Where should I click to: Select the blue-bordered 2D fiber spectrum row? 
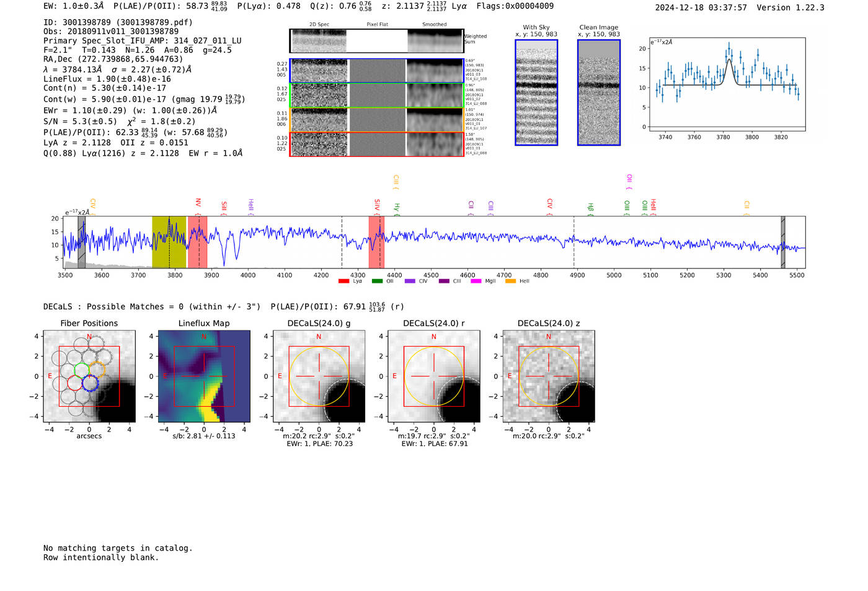pyautogui.click(x=376, y=71)
